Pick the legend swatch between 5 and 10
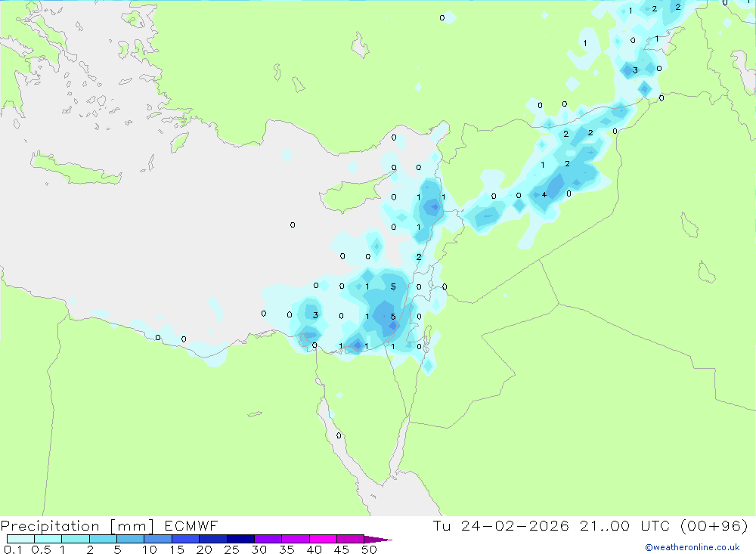This screenshot has width=756, height=554. 131,539
